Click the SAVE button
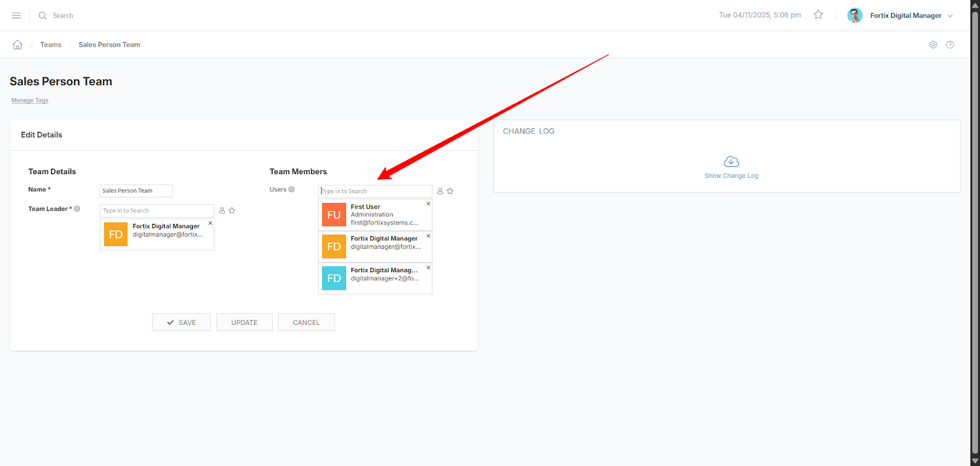This screenshot has height=466, width=980. [181, 323]
